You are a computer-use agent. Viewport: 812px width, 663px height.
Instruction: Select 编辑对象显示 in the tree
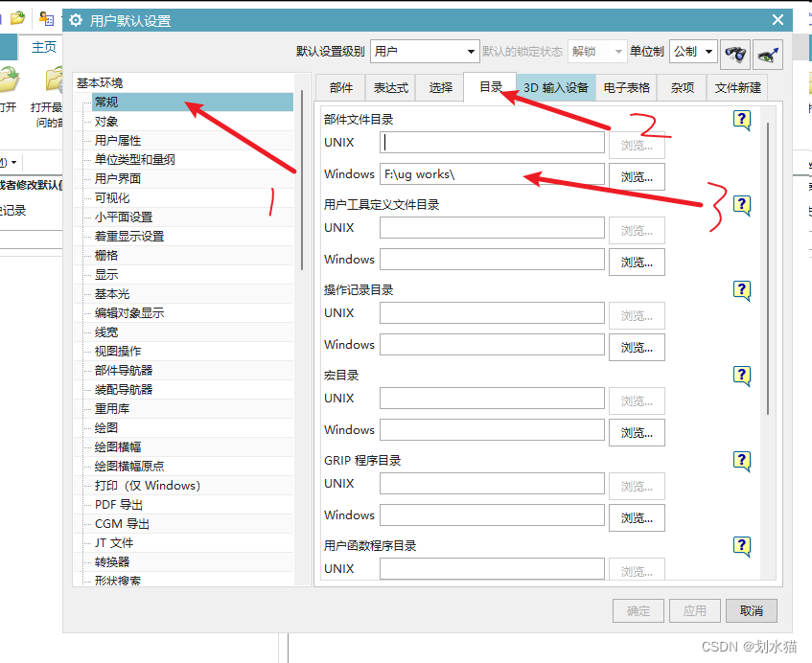point(129,313)
